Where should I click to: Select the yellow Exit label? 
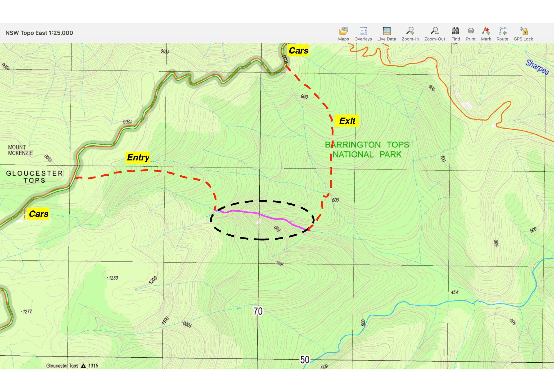[x=347, y=121]
